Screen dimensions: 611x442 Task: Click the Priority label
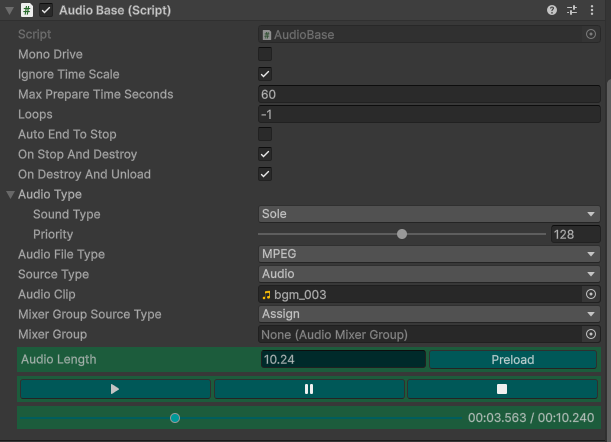tap(53, 234)
